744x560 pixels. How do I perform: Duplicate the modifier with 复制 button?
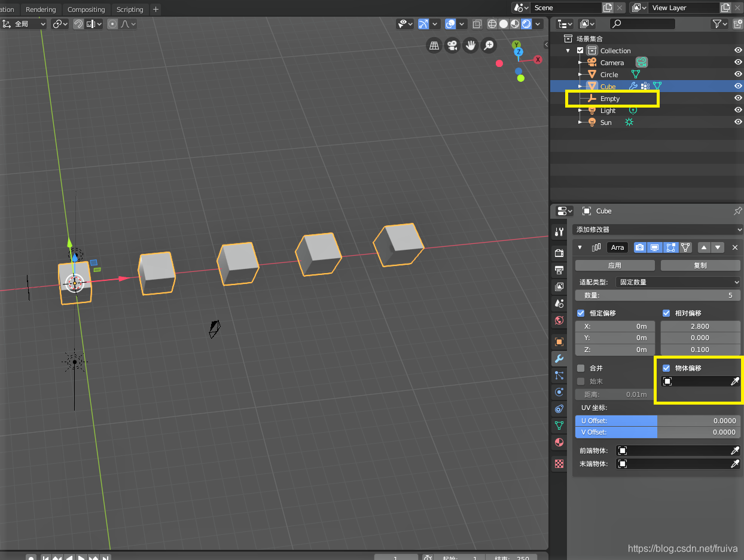(x=700, y=265)
